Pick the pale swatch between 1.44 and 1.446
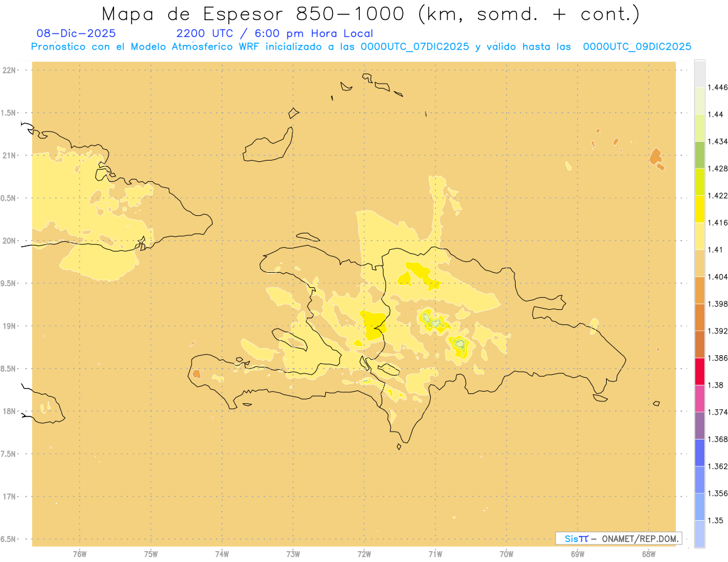Viewport: 728px width, 562px height. pos(699,101)
